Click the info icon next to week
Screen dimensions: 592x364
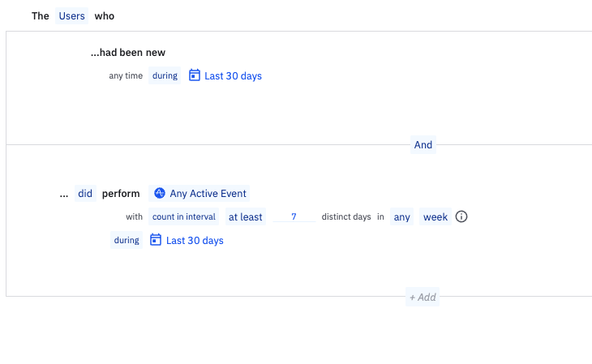click(x=461, y=217)
